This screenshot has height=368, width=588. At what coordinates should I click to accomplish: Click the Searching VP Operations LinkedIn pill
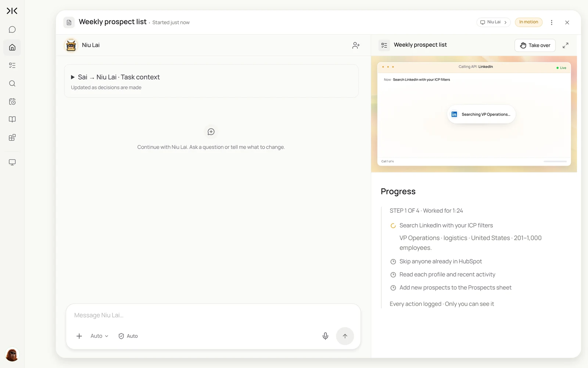tap(481, 114)
